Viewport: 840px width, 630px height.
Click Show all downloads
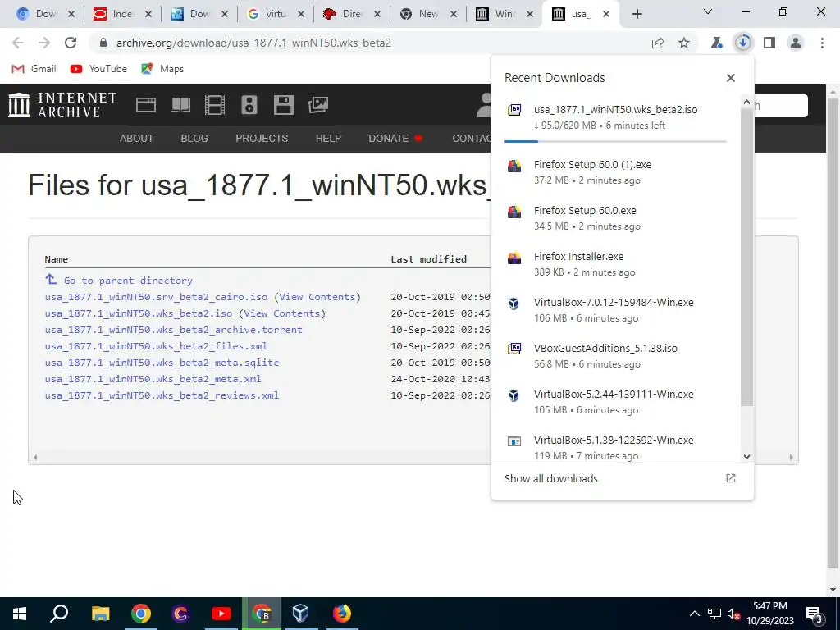(550, 478)
